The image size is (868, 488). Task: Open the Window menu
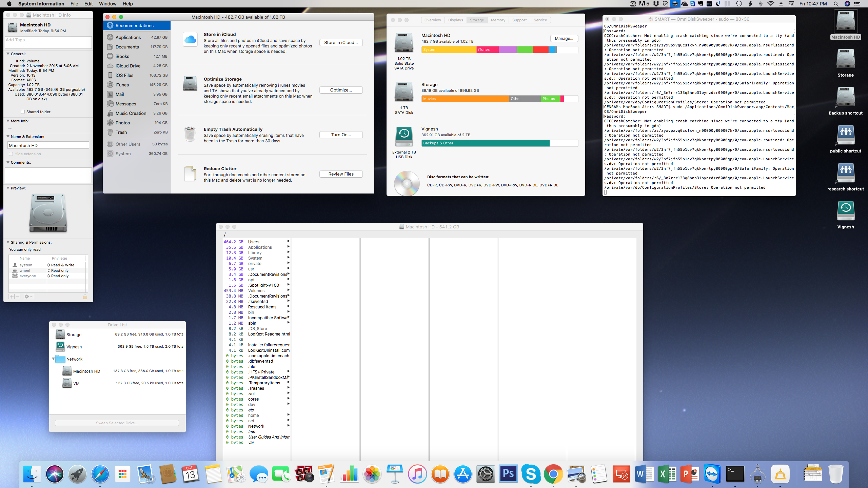pos(107,4)
